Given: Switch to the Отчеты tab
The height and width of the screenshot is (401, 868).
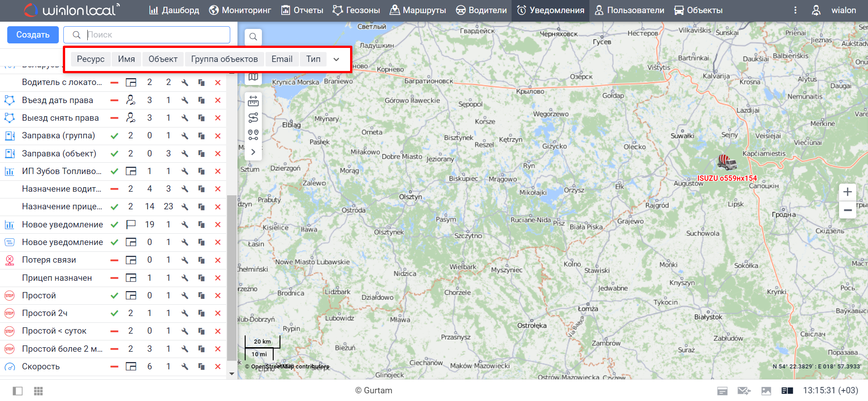Looking at the screenshot, I should tap(302, 10).
